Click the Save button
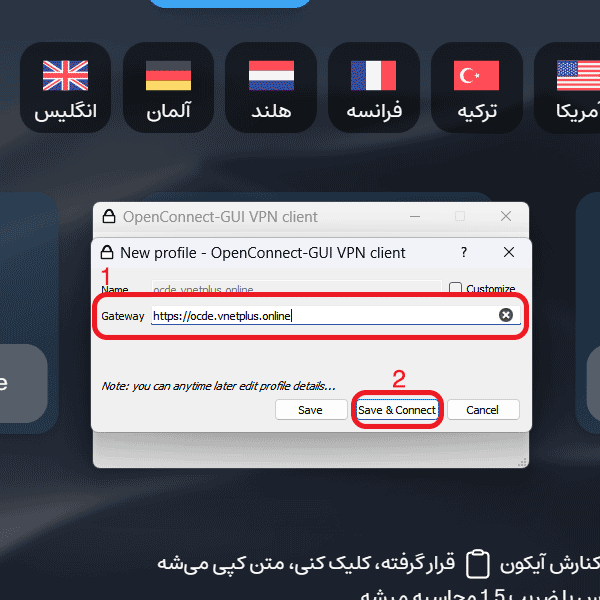Screen dimensions: 600x600 (x=311, y=410)
